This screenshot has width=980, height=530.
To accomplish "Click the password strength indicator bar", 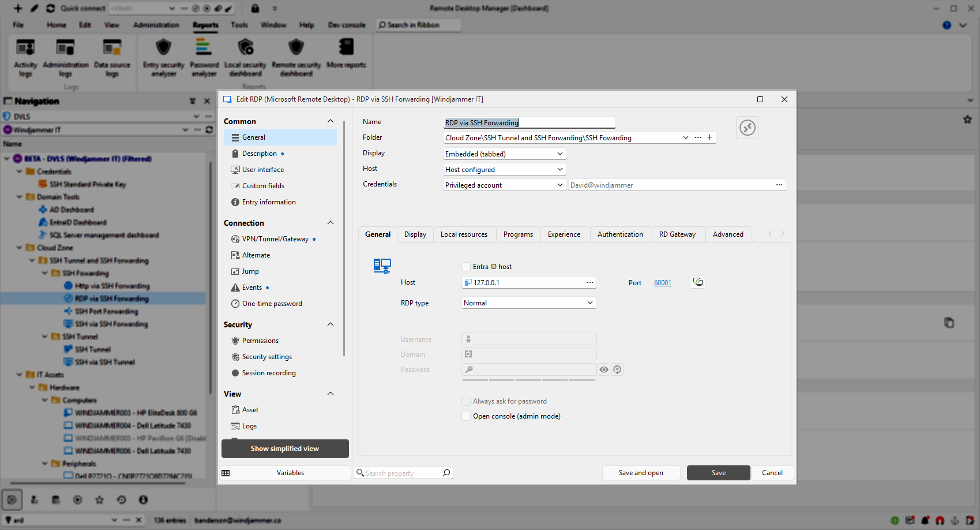I will coord(528,380).
